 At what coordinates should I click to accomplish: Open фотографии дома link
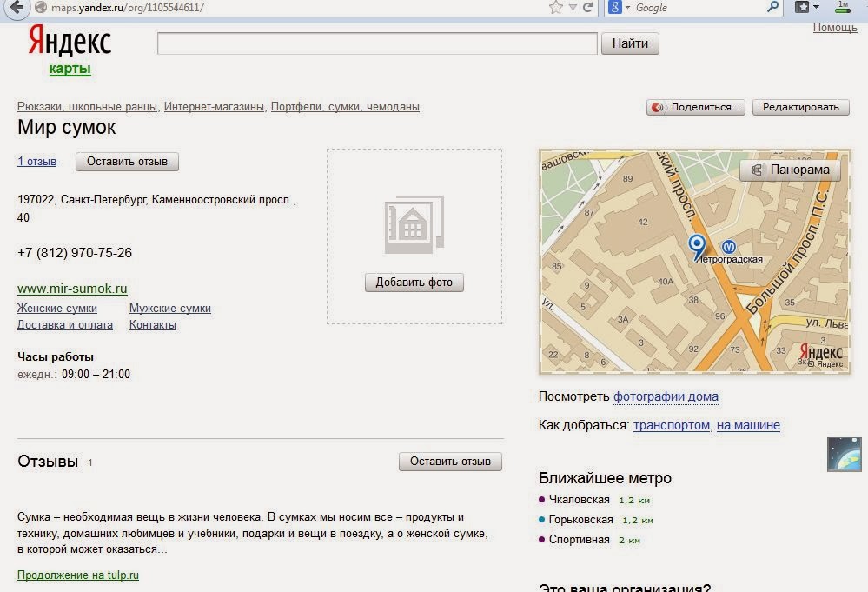click(666, 396)
